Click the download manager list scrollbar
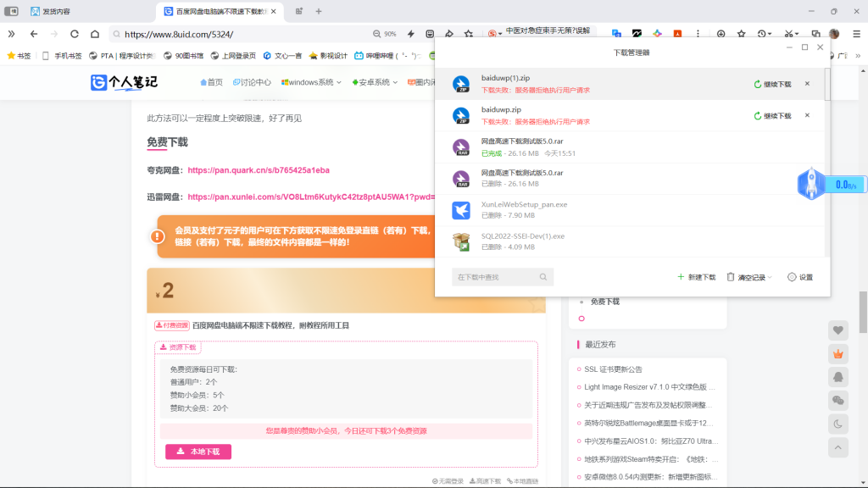Screen dimensions: 868x488 [827, 84]
